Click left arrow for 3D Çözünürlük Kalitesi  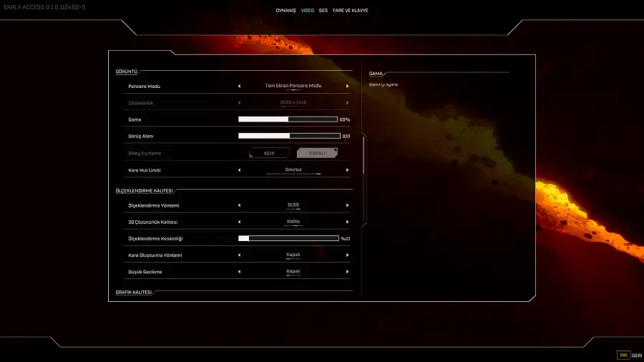click(x=239, y=222)
